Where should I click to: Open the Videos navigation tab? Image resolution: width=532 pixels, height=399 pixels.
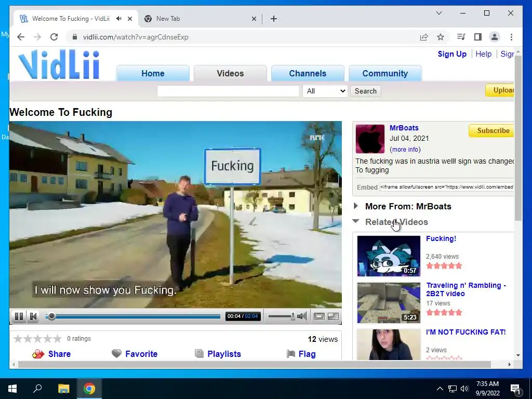(x=230, y=73)
